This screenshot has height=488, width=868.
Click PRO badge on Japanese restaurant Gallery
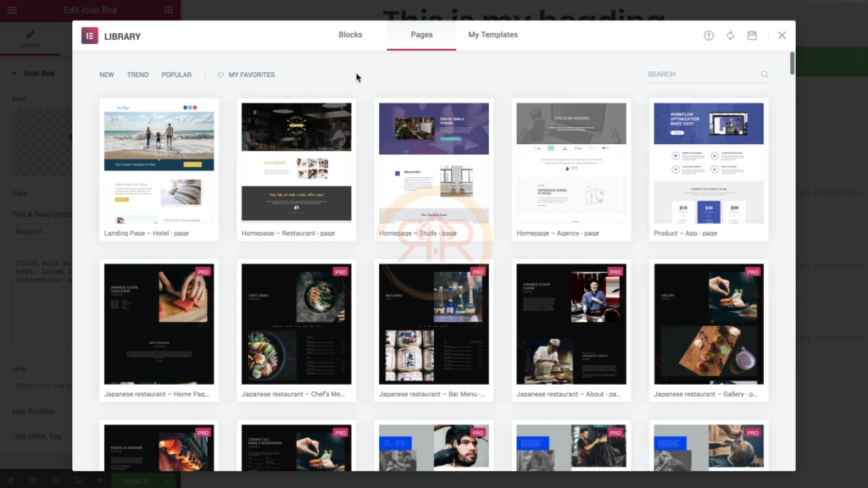[x=753, y=272]
